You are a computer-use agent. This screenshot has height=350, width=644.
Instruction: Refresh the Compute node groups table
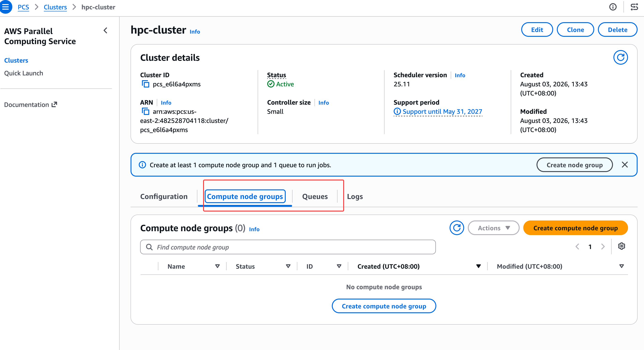click(456, 228)
